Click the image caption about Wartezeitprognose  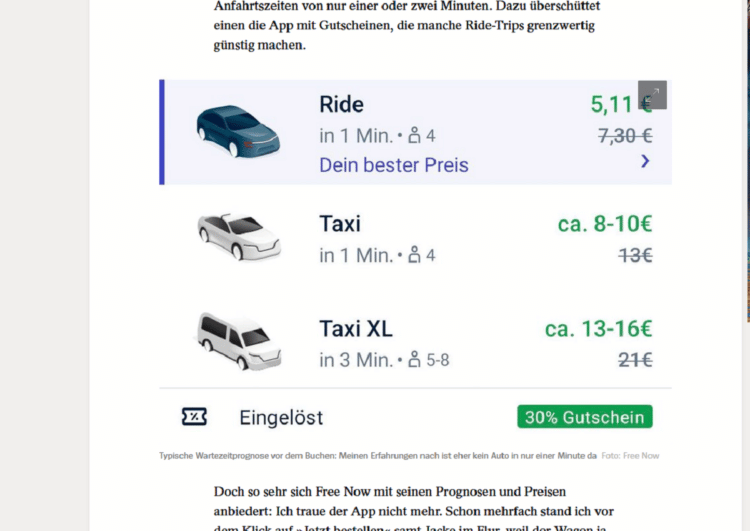point(378,456)
